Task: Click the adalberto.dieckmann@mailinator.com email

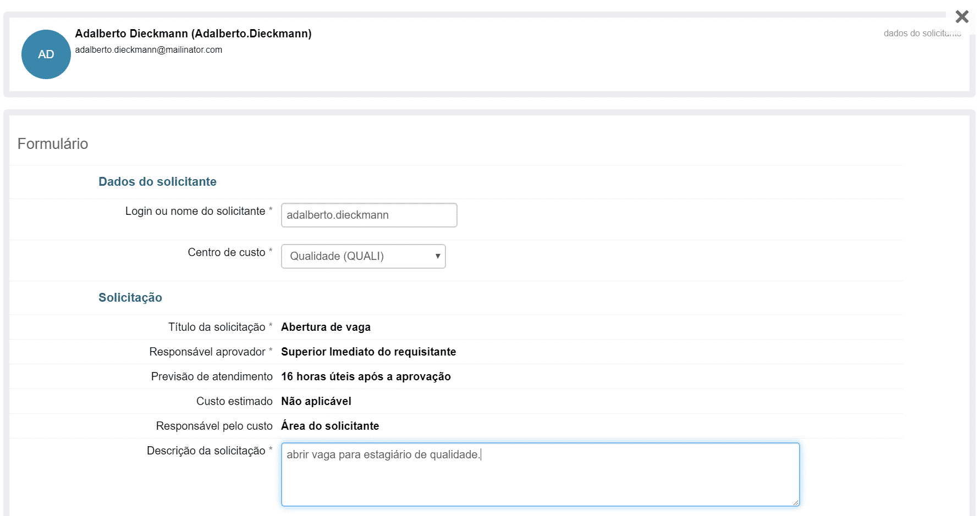Action: click(148, 49)
